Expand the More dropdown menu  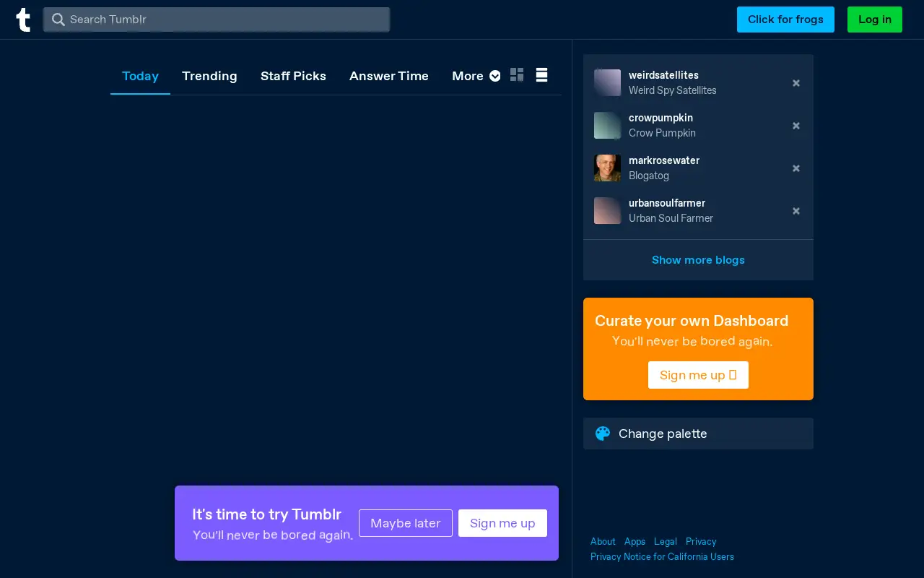pyautogui.click(x=476, y=76)
